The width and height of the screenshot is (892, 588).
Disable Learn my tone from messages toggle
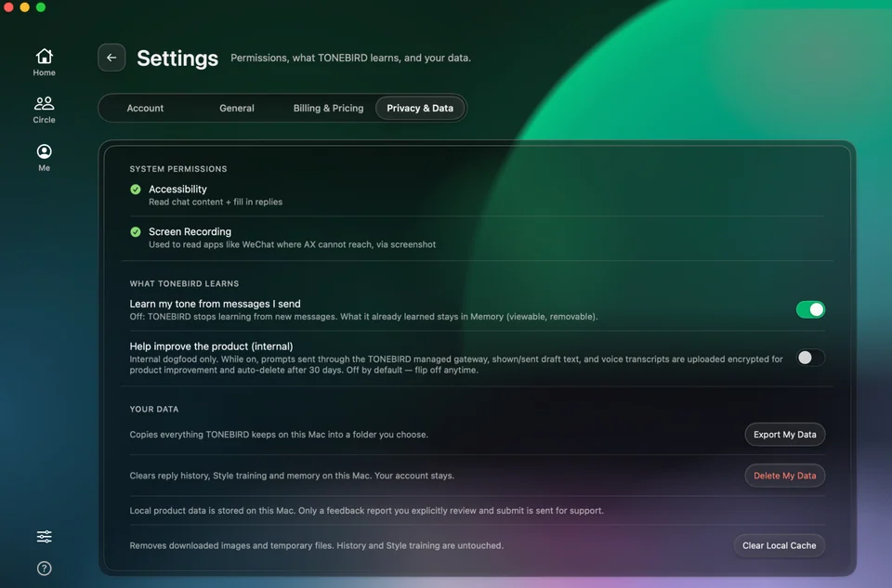click(x=810, y=309)
